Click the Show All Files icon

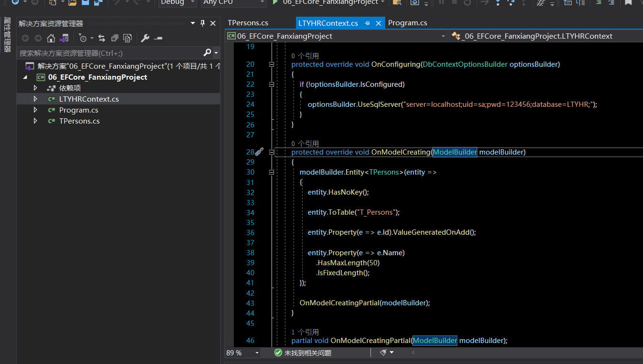click(x=127, y=38)
